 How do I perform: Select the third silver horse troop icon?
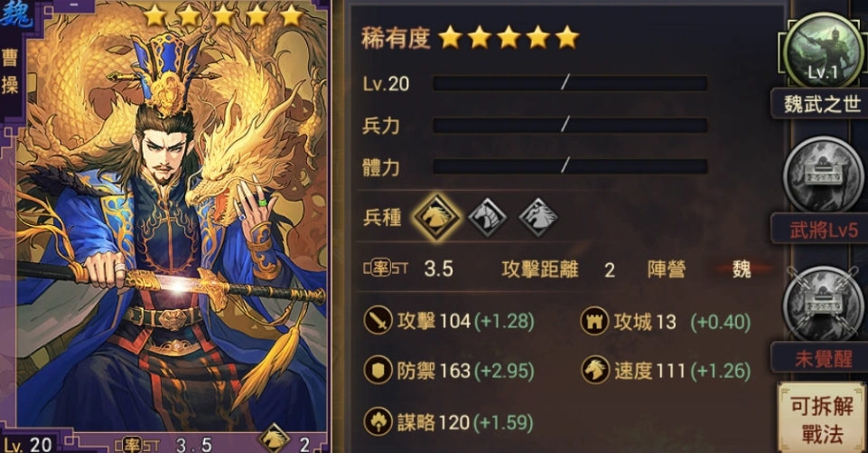click(538, 217)
